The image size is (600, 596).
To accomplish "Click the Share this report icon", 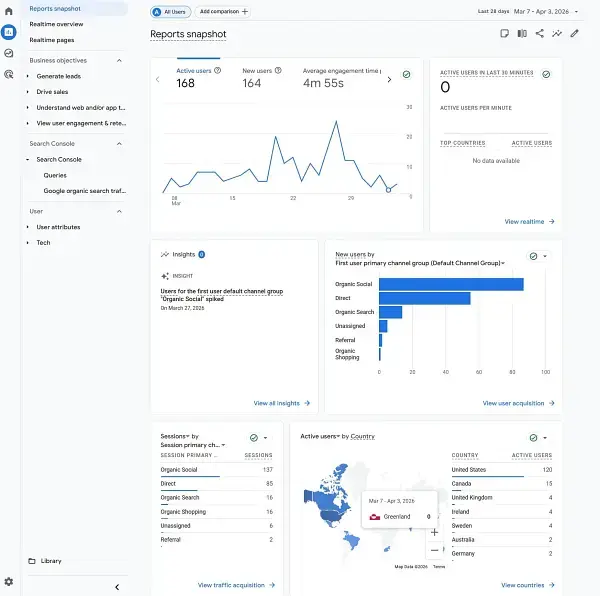I will pyautogui.click(x=539, y=33).
